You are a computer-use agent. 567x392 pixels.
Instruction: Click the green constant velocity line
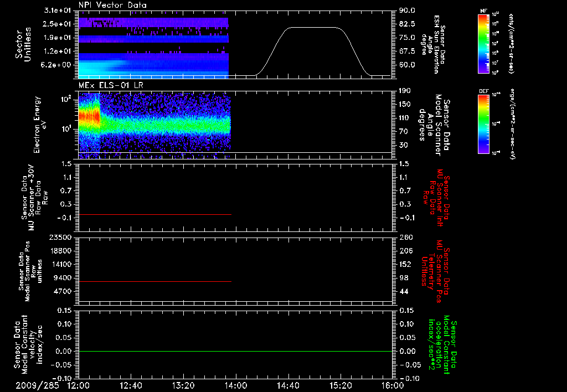[x=235, y=351]
